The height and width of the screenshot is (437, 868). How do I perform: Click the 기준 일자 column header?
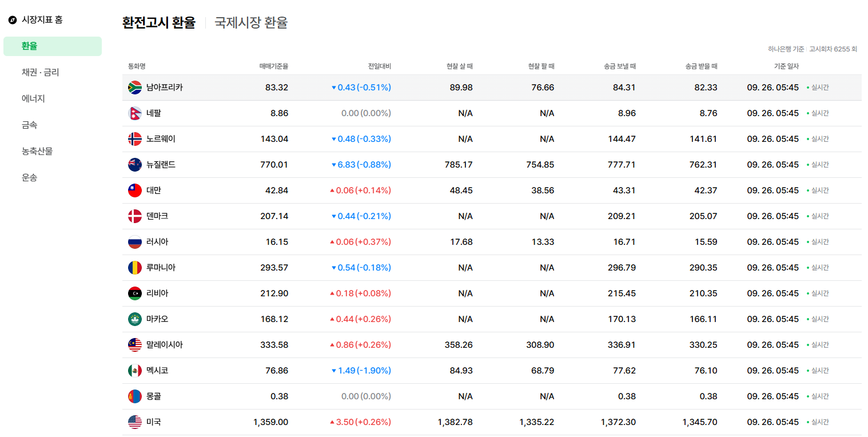[x=786, y=66]
